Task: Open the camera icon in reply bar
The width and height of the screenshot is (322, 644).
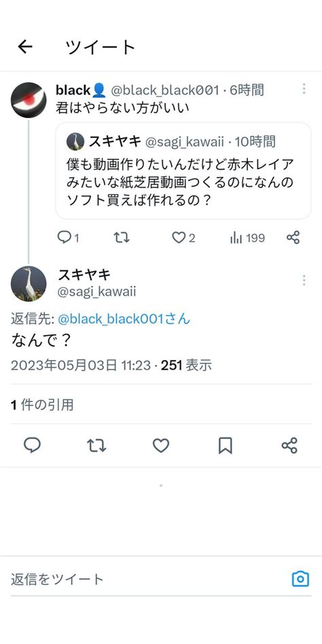Action: pos(300,579)
